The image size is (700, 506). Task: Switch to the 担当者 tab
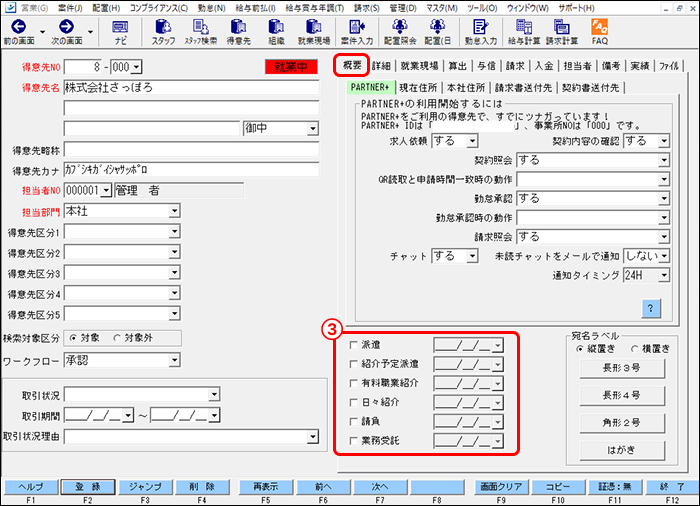[x=578, y=66]
